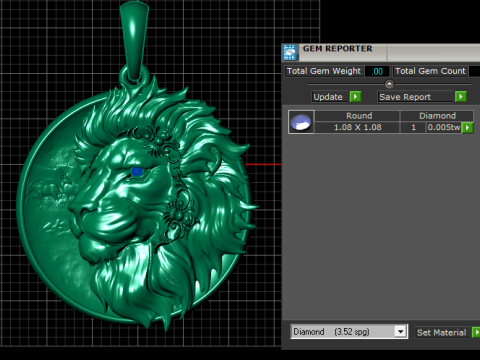Click the round gem thumbnail
The image size is (480, 360).
coord(301,122)
